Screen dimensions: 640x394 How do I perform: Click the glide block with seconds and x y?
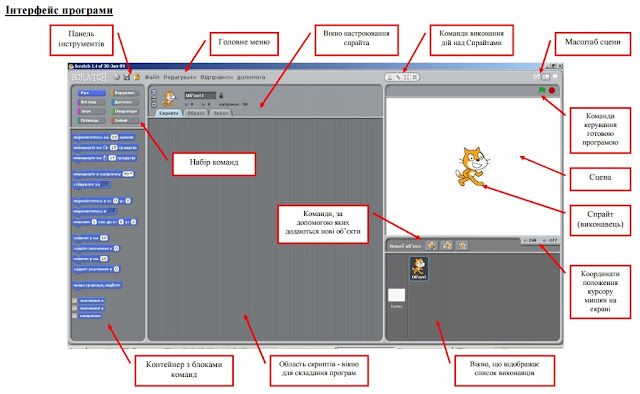coord(104,222)
